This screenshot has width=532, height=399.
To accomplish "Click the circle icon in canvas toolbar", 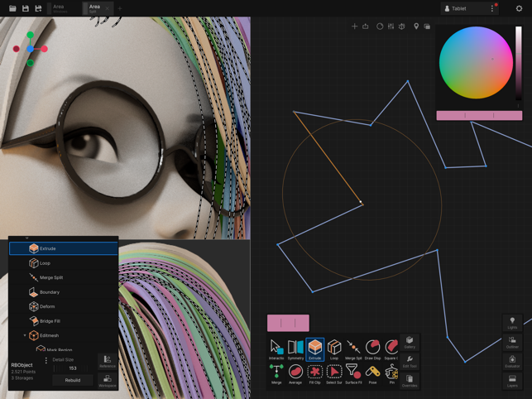I will (x=380, y=26).
